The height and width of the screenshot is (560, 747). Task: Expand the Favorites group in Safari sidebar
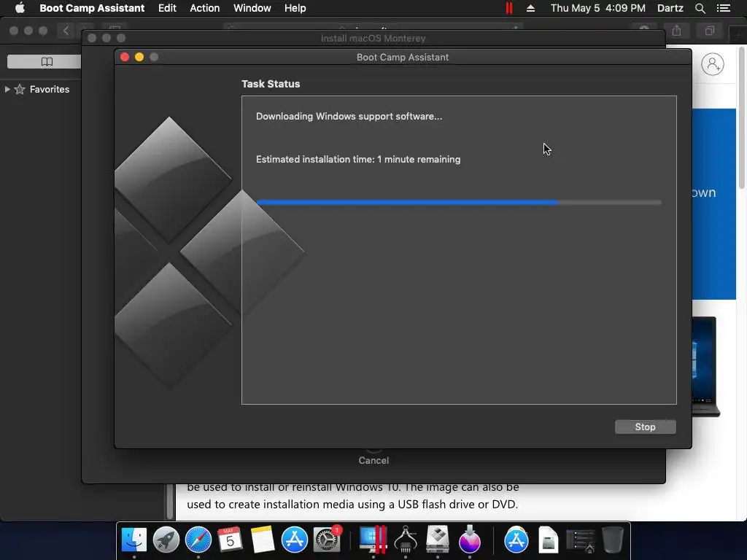point(7,89)
